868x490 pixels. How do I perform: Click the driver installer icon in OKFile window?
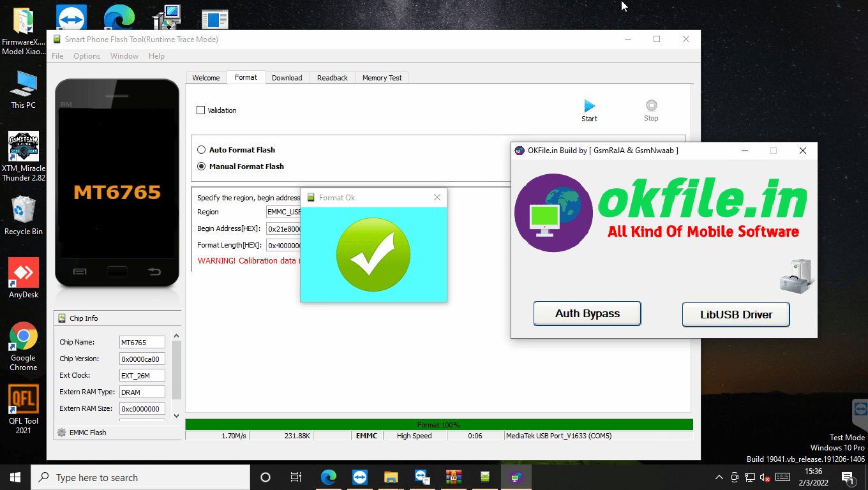click(x=797, y=275)
